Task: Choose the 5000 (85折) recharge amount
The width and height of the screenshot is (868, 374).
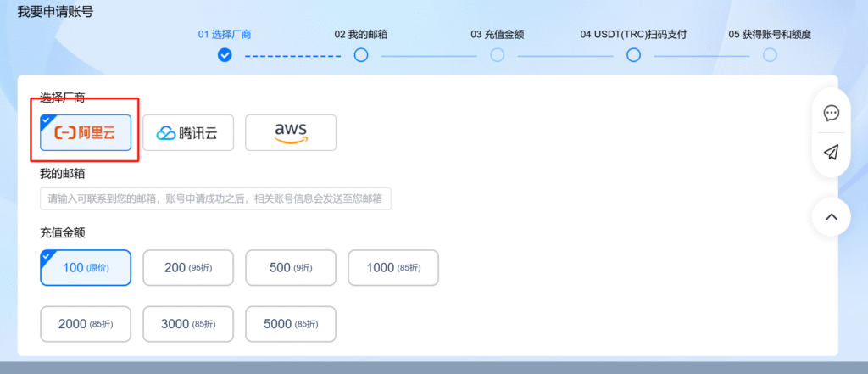Action: [291, 324]
